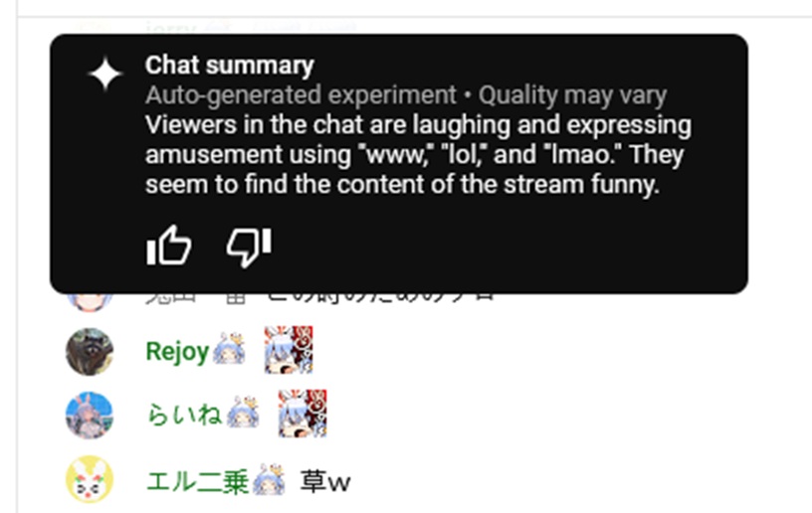This screenshot has width=812, height=513.
Task: Dislike the chat summary with thumbs down
Action: (x=249, y=248)
